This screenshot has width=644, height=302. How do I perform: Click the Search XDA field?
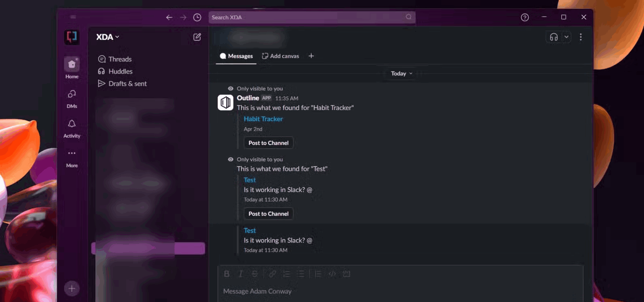tap(307, 17)
